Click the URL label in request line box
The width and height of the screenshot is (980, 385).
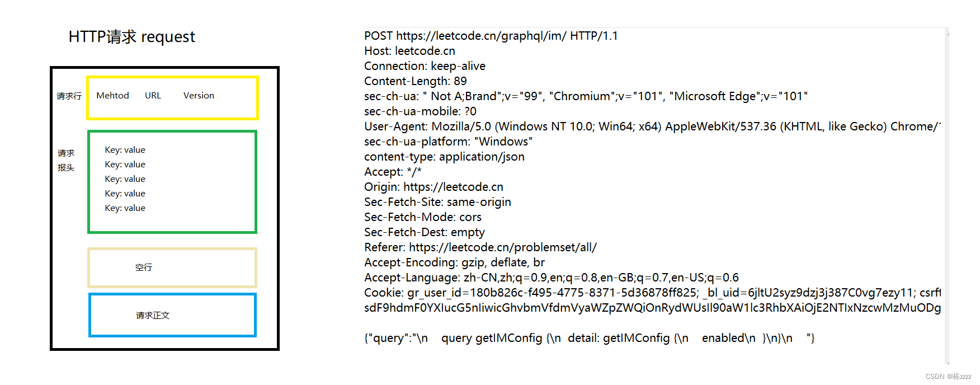tap(153, 96)
